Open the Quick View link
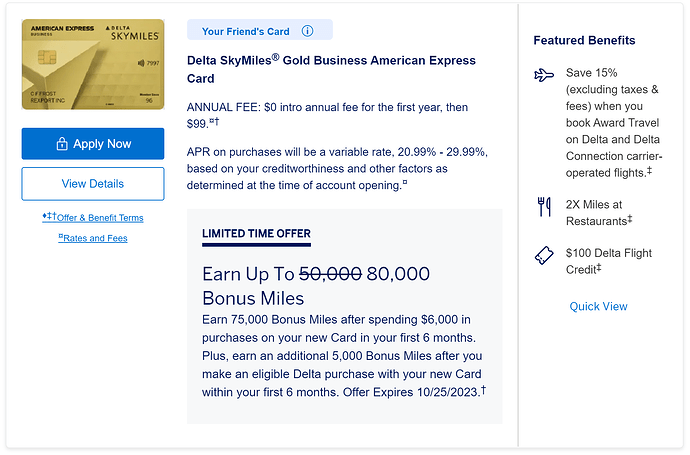Screen dimensions: 690x455 (599, 306)
